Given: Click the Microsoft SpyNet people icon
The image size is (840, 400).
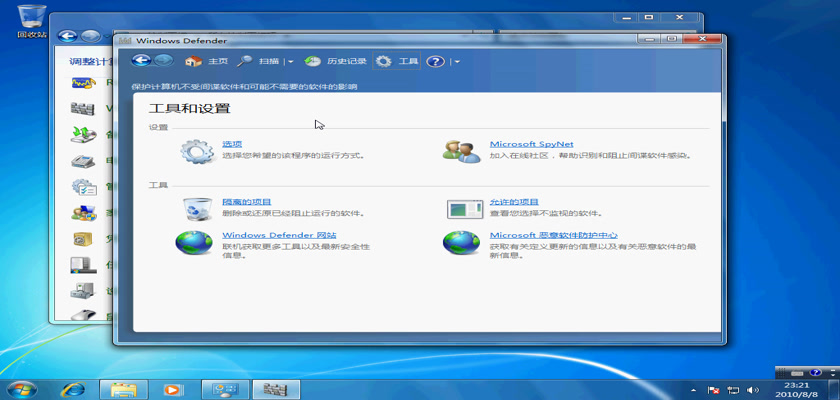Looking at the screenshot, I should pos(463,151).
